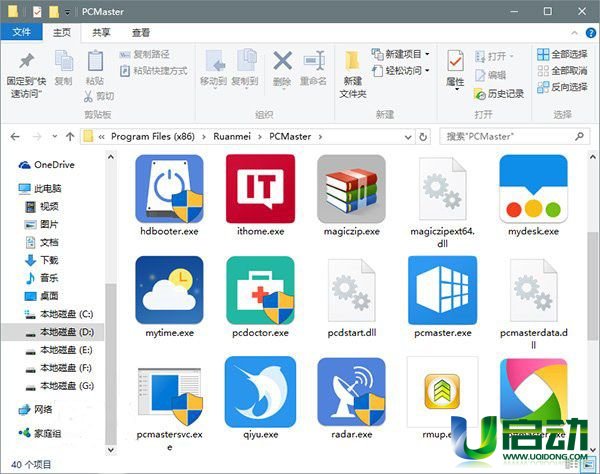
Task: Click 粘贴快捷方式 paste shortcut
Action: point(154,71)
